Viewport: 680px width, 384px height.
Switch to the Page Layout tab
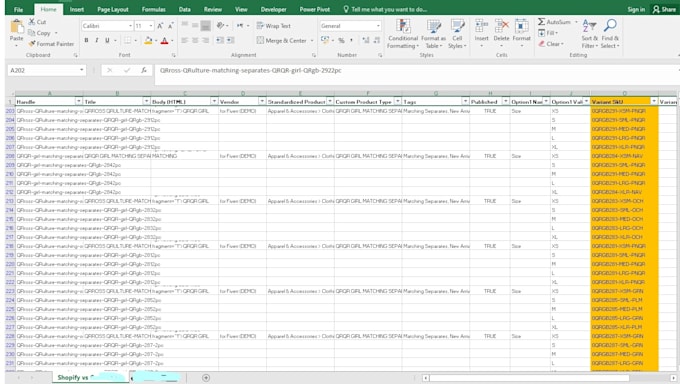[113, 9]
